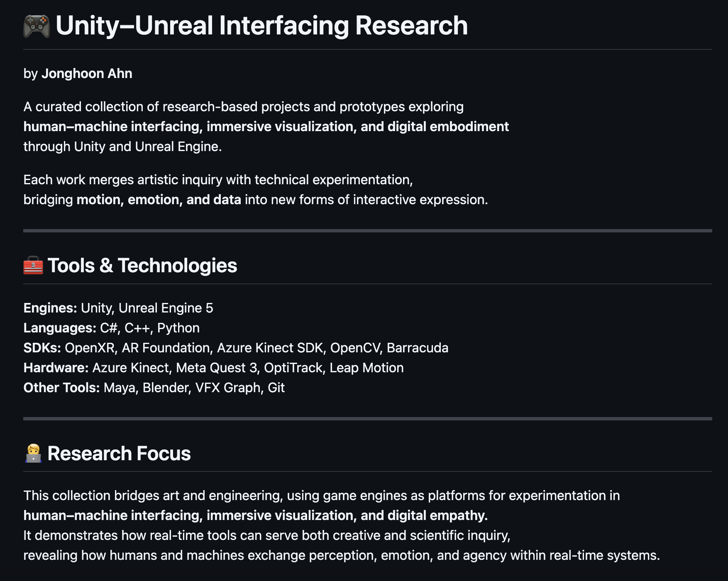Image resolution: width=728 pixels, height=581 pixels.
Task: Click the bold Other Tools: label
Action: [61, 388]
